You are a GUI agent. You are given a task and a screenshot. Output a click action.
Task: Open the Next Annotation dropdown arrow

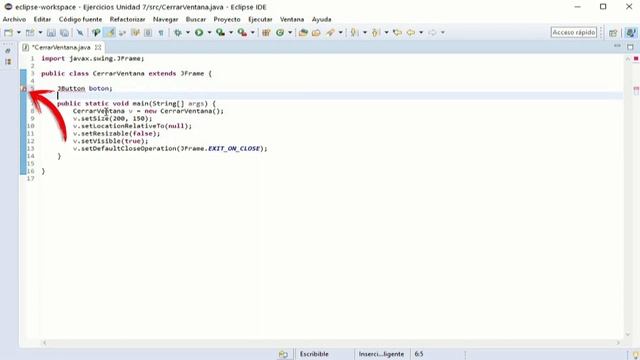[365, 33]
